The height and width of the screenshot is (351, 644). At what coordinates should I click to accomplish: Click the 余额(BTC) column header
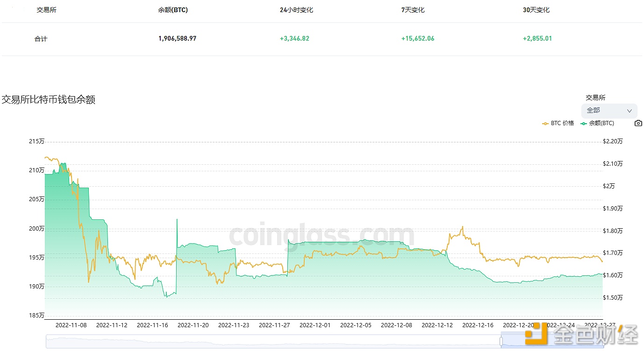(172, 9)
